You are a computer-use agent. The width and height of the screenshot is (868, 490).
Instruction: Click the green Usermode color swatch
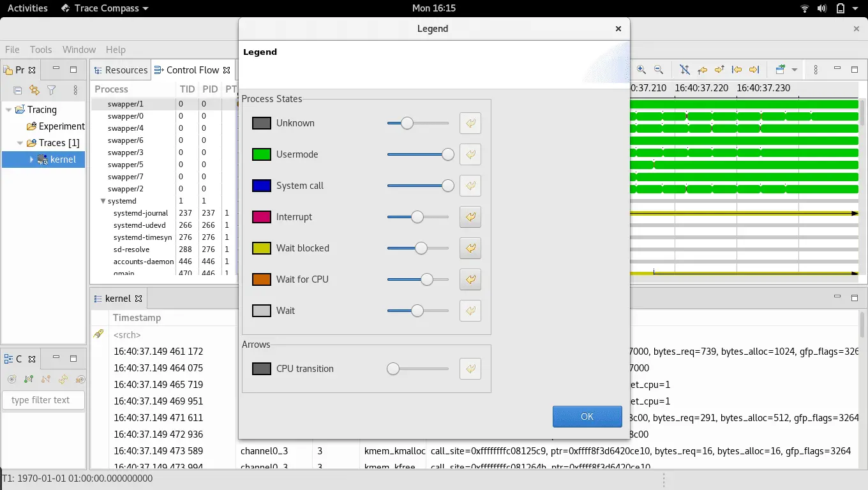[262, 154]
